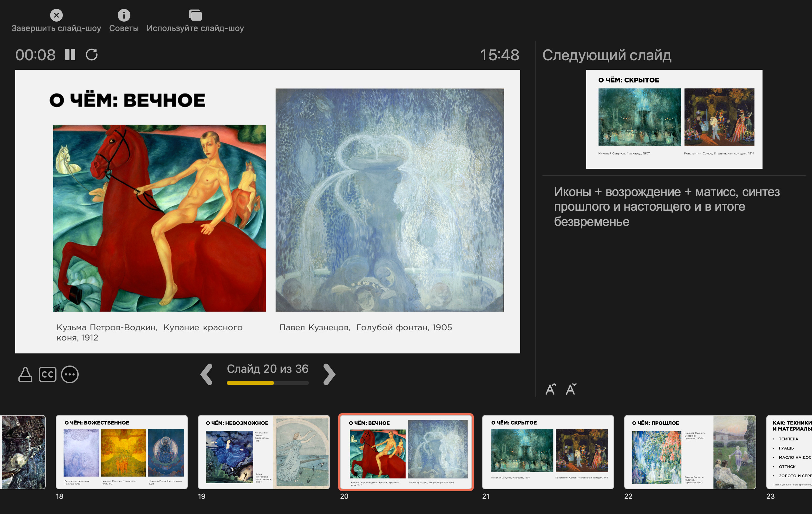Click the caption Павел Кузнецов, Голубой фонтан, 1905

(x=366, y=327)
